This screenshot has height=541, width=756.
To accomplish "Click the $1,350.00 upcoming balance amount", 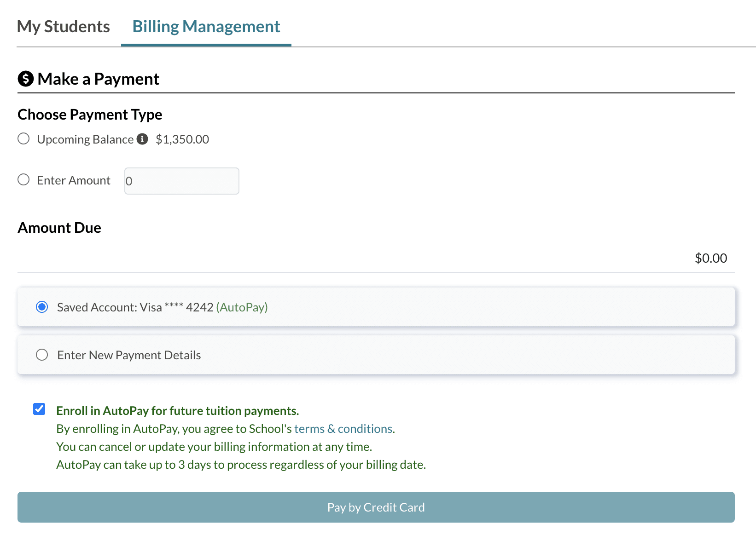I will click(182, 138).
